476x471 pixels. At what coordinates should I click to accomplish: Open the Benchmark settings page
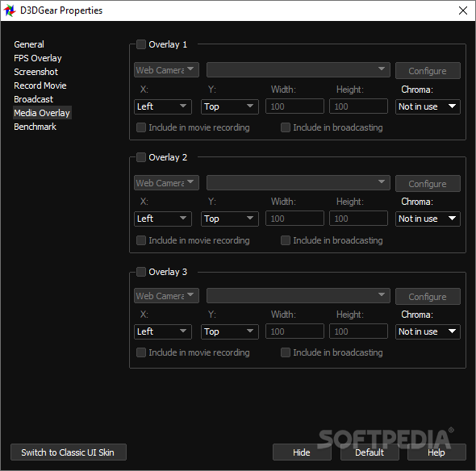(35, 127)
